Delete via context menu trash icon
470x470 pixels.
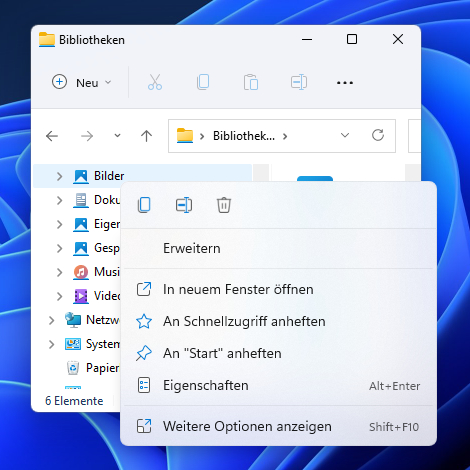click(224, 205)
